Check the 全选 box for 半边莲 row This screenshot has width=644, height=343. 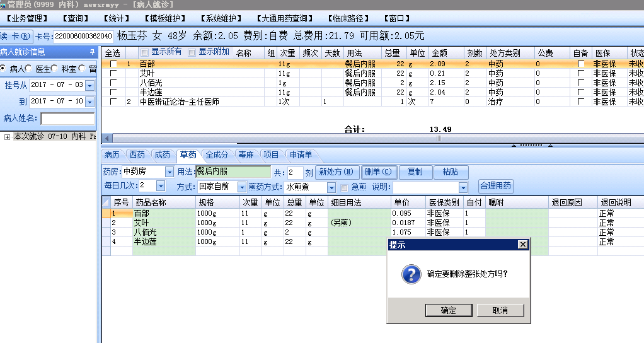[113, 93]
